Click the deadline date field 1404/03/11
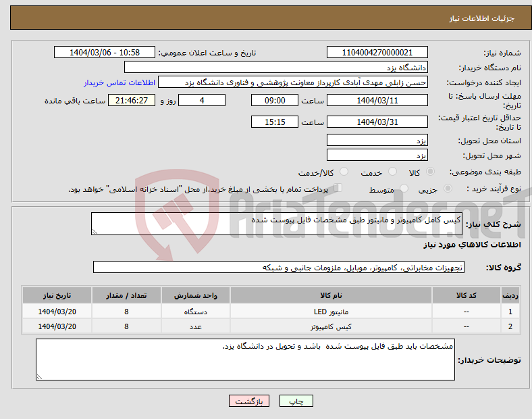 point(377,100)
